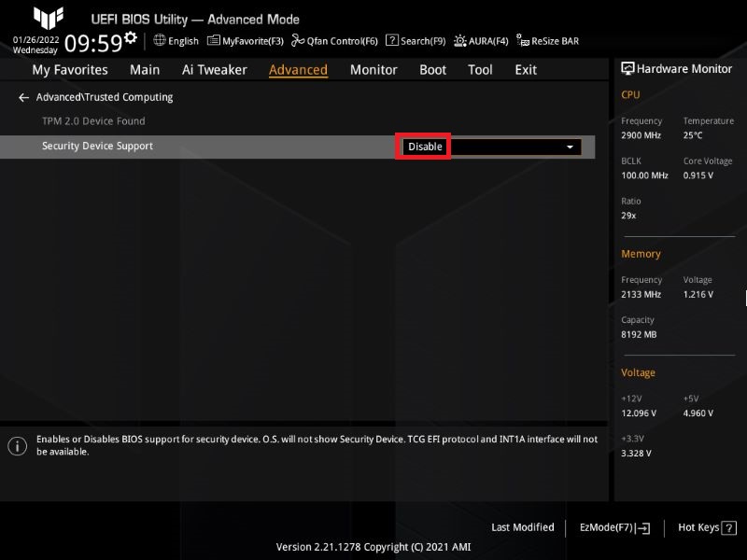Click Ratio value 29x
This screenshot has height=560, width=747.
(x=628, y=216)
